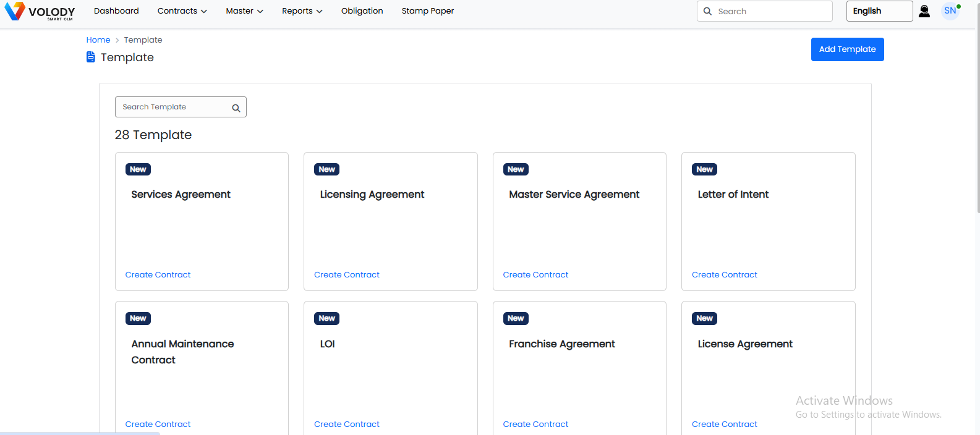The height and width of the screenshot is (435, 980).
Task: Go to Dashboard
Action: [116, 11]
